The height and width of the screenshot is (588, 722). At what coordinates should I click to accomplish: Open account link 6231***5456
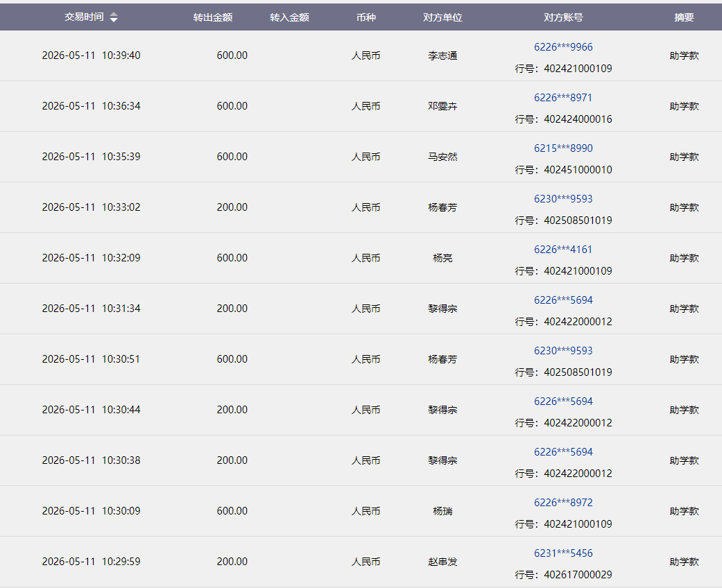click(x=563, y=553)
